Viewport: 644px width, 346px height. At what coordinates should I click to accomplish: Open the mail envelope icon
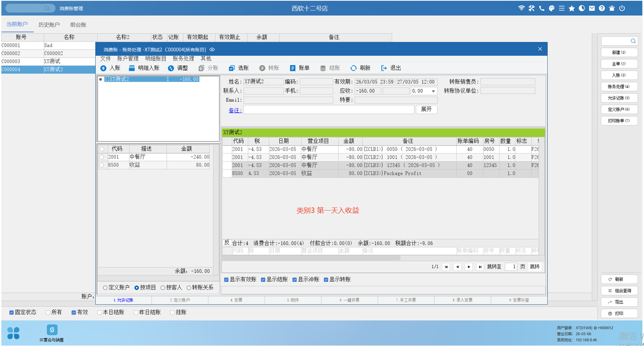(x=592, y=8)
